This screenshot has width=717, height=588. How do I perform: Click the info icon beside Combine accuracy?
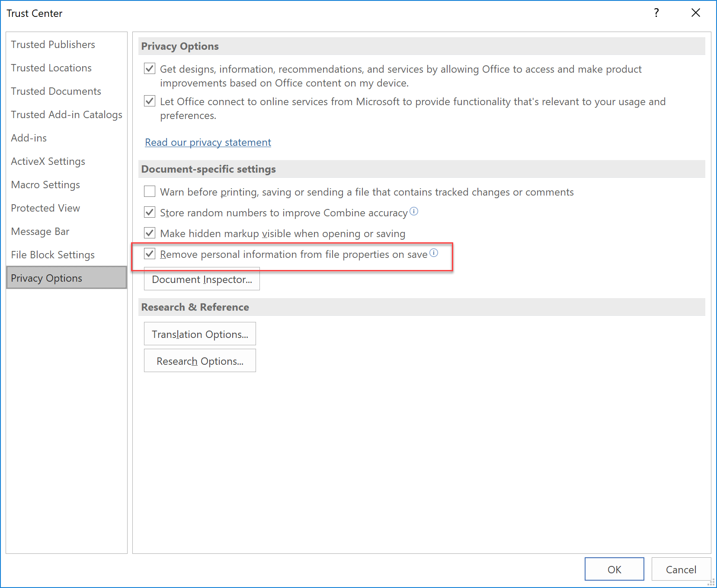(x=414, y=211)
